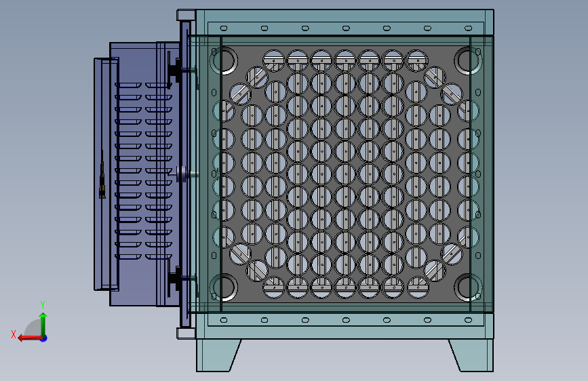The image size is (588, 381).
Task: Select the left support foot of the cabinet
Action: 218,355
